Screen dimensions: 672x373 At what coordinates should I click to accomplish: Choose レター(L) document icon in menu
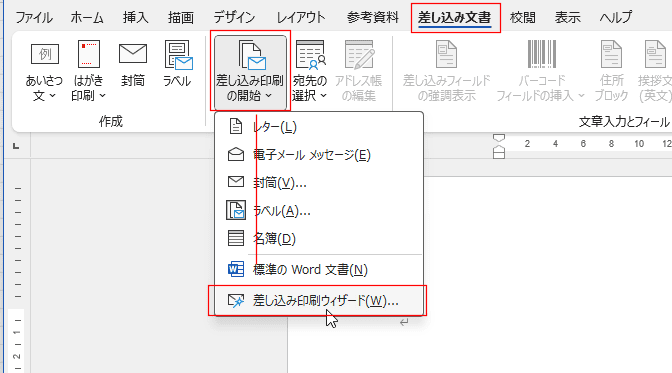click(236, 127)
